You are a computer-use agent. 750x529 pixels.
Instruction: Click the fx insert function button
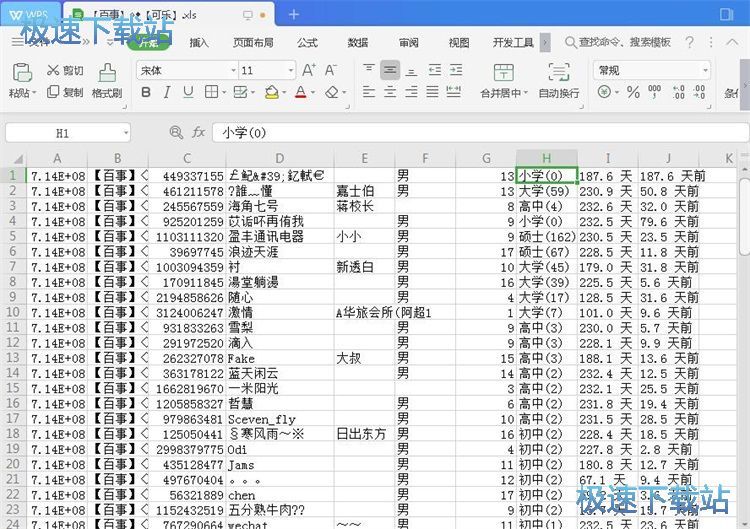(198, 132)
